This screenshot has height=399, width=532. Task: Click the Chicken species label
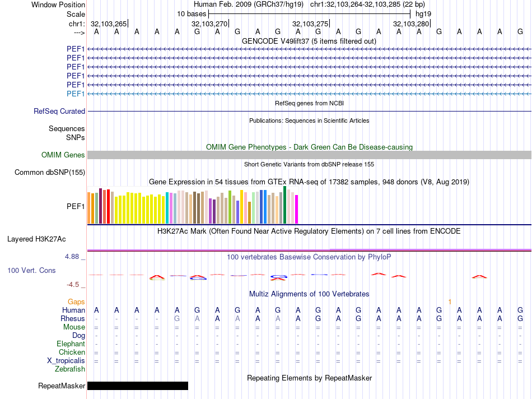[72, 352]
